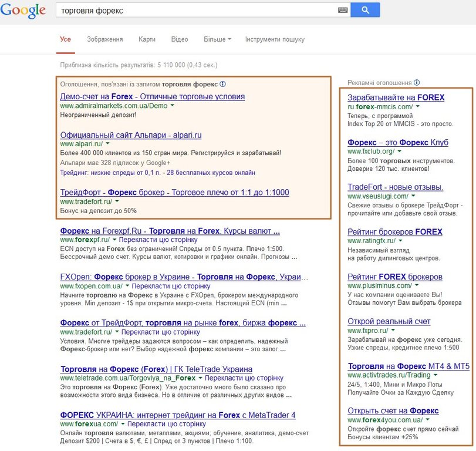Click in the search field with 'торговля форекс'
The image size is (476, 451).
[x=197, y=11]
